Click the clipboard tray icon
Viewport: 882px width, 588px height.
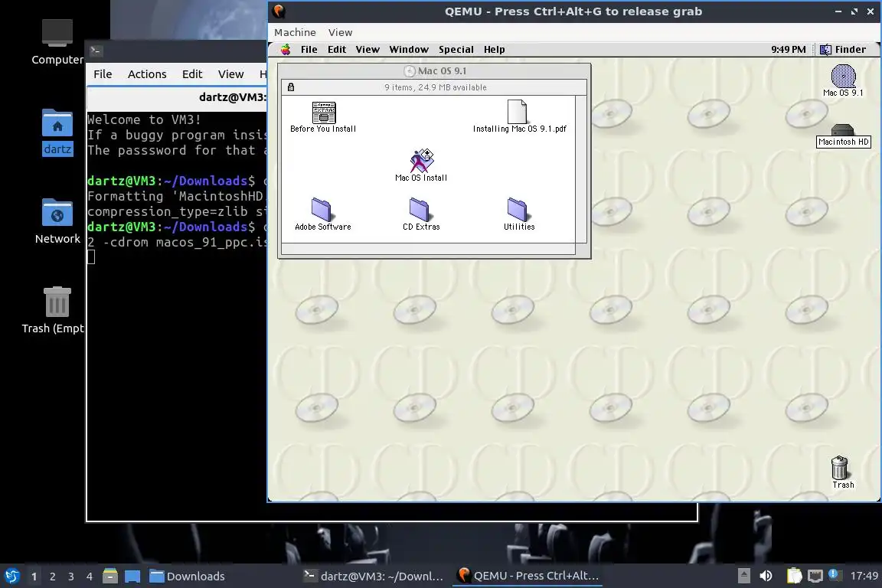point(794,576)
